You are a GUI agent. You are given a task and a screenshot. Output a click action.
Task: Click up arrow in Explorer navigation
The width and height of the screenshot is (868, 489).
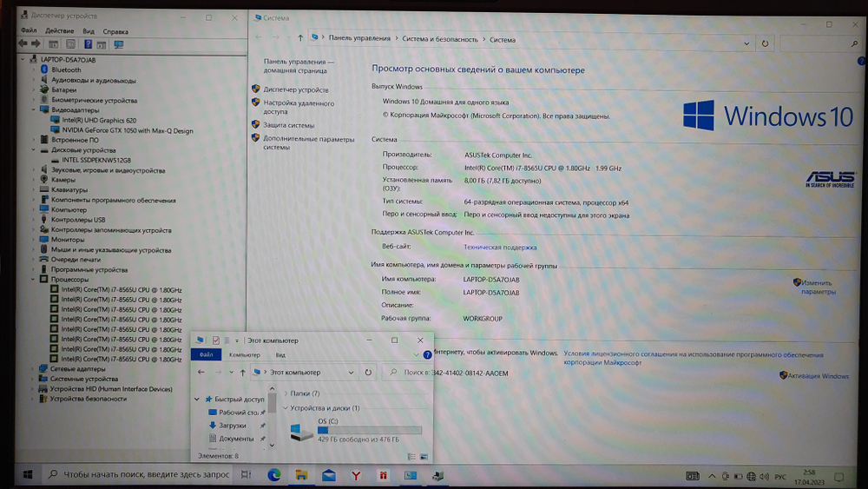[x=242, y=373]
